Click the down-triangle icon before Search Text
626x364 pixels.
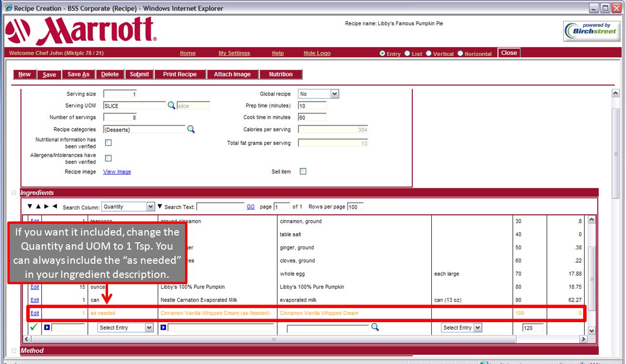tap(160, 206)
